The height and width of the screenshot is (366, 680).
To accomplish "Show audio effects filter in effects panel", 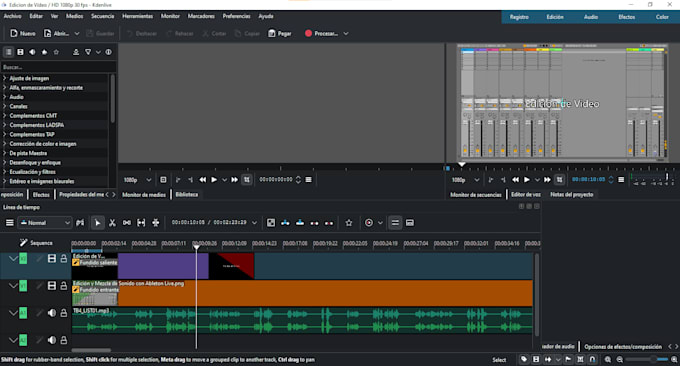I will 32,52.
